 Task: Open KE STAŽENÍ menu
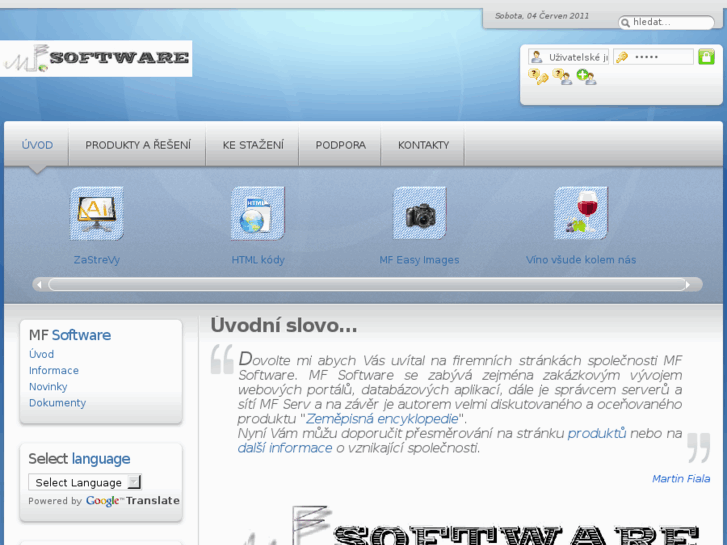coord(253,145)
